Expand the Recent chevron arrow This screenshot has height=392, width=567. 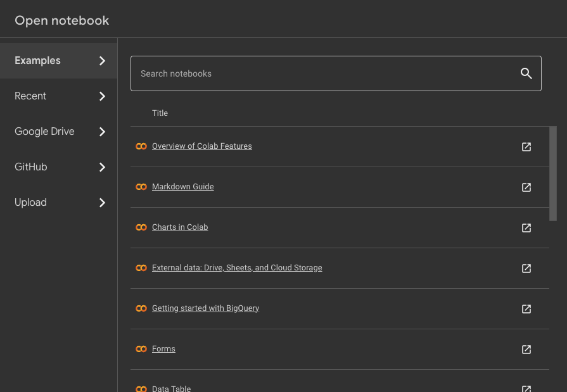(x=103, y=96)
